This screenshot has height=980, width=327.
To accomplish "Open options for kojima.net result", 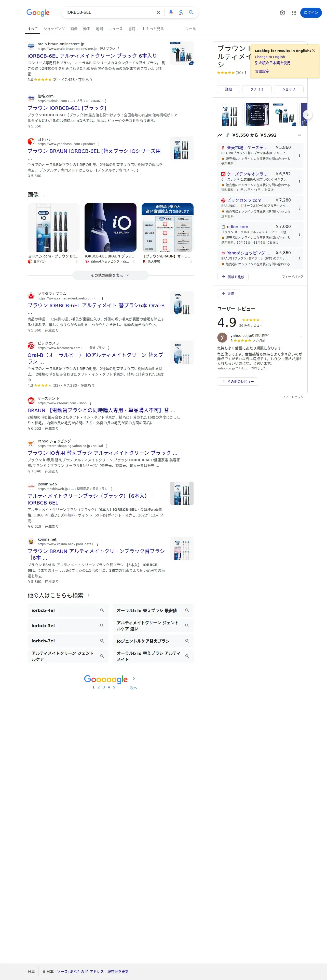I will 98,544.
